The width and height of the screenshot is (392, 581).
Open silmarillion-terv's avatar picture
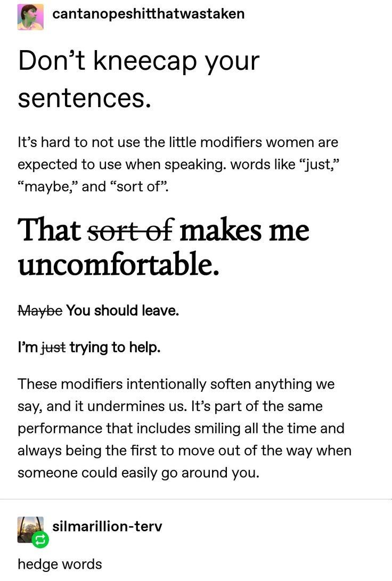(x=30, y=529)
